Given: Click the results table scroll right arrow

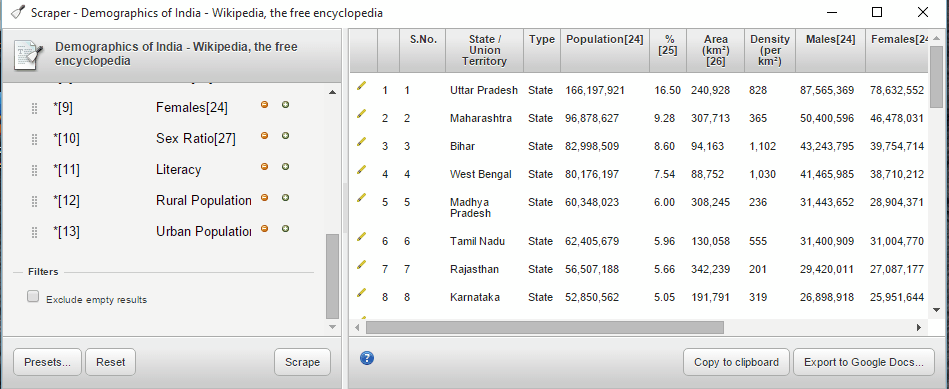Looking at the screenshot, I should [x=919, y=327].
